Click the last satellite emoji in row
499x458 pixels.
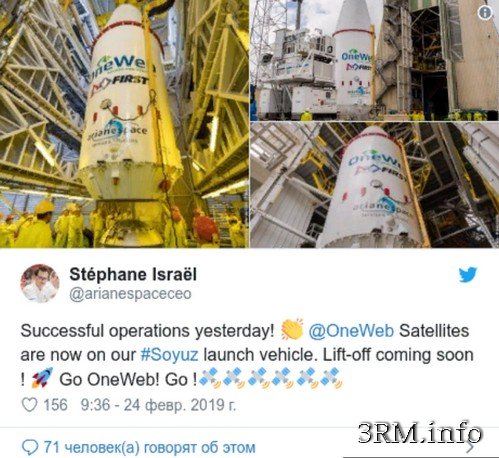tap(332, 378)
